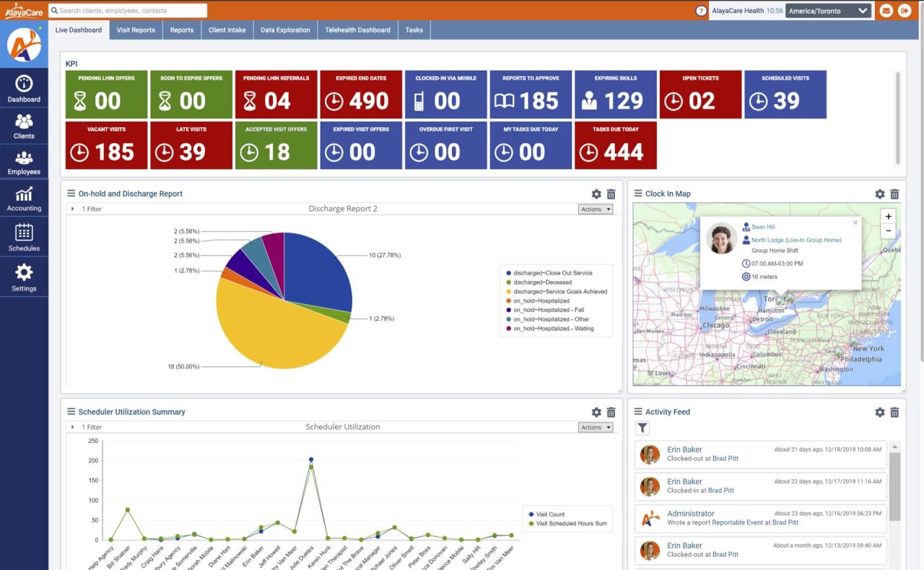The width and height of the screenshot is (924, 570).
Task: Go to Employees in the sidebar
Action: pyautogui.click(x=24, y=163)
